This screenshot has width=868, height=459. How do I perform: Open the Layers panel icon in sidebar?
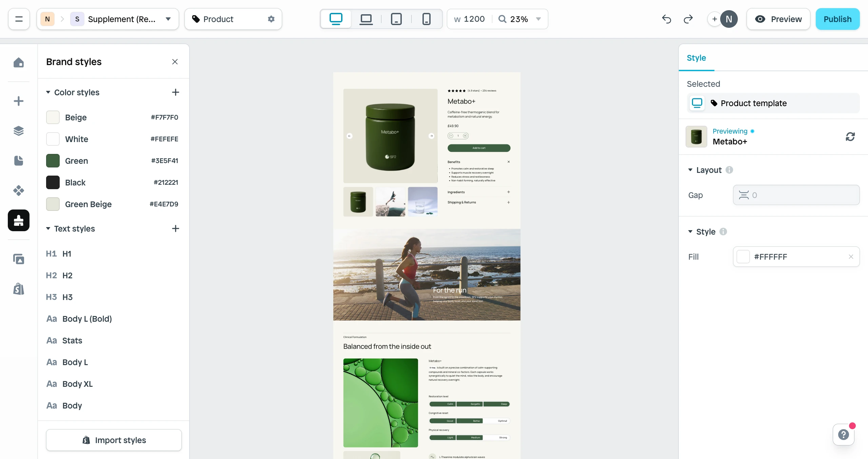[x=19, y=131]
